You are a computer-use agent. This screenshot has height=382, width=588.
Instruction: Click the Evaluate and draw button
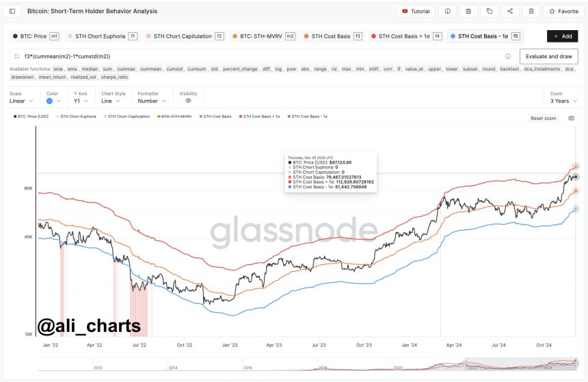[548, 56]
